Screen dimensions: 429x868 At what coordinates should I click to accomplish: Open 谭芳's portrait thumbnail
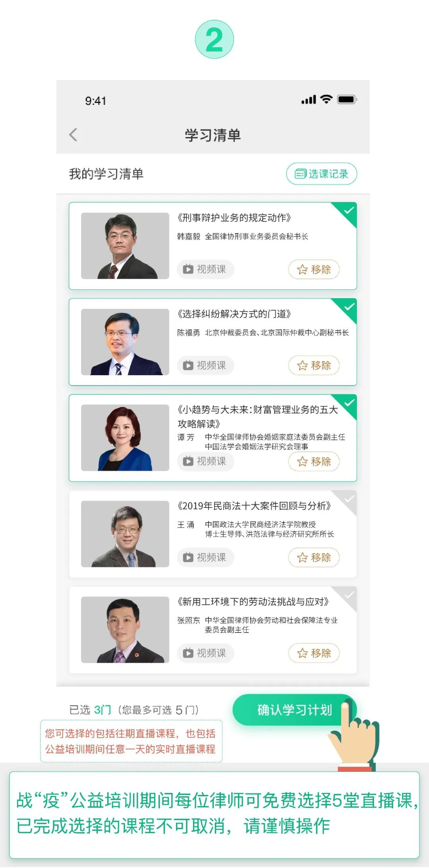[125, 438]
